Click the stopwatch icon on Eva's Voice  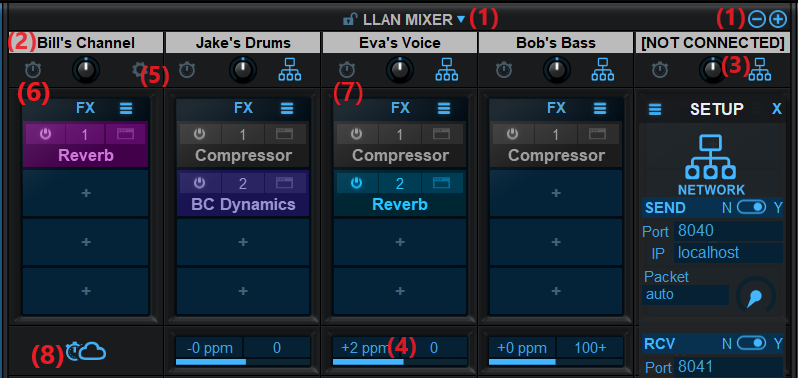pos(347,70)
